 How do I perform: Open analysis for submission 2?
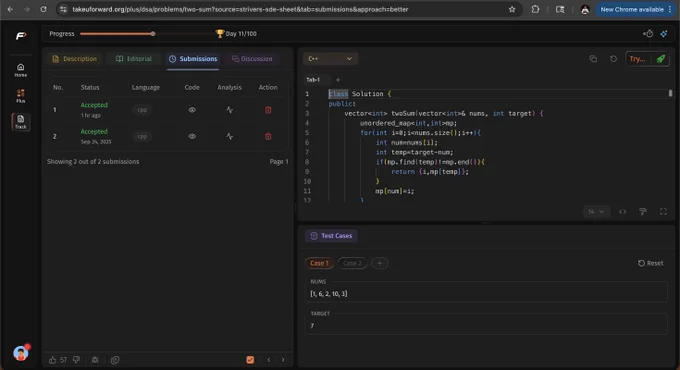coord(229,136)
